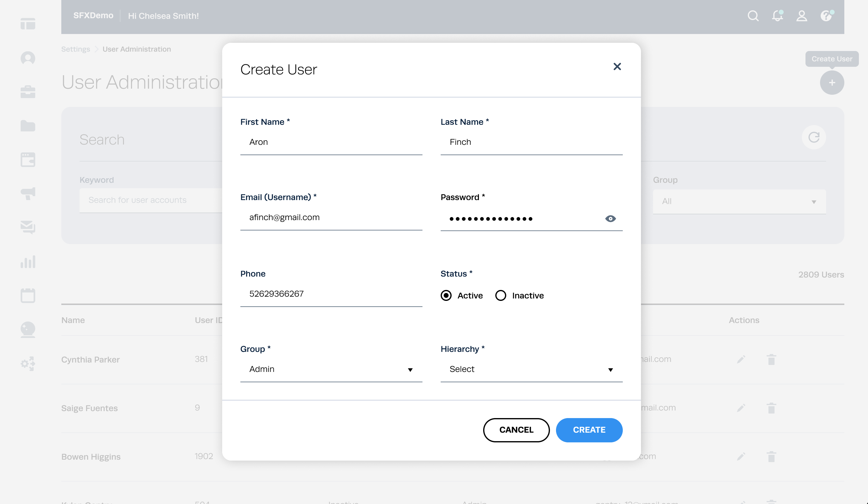
Task: Close the Create User dialog
Action: 617,66
